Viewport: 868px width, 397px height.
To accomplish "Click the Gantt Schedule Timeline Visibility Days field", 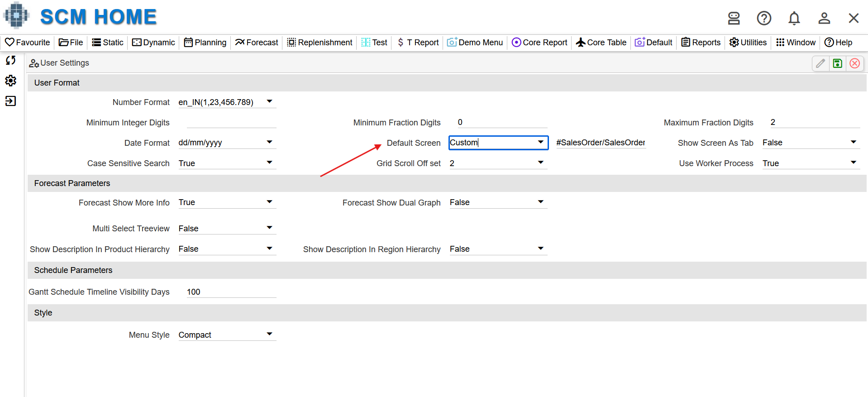I will pyautogui.click(x=231, y=292).
